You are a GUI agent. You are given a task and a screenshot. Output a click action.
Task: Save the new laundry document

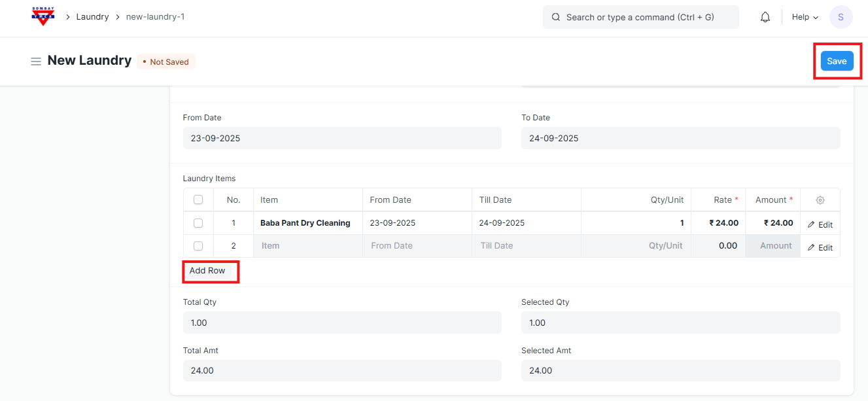[837, 61]
